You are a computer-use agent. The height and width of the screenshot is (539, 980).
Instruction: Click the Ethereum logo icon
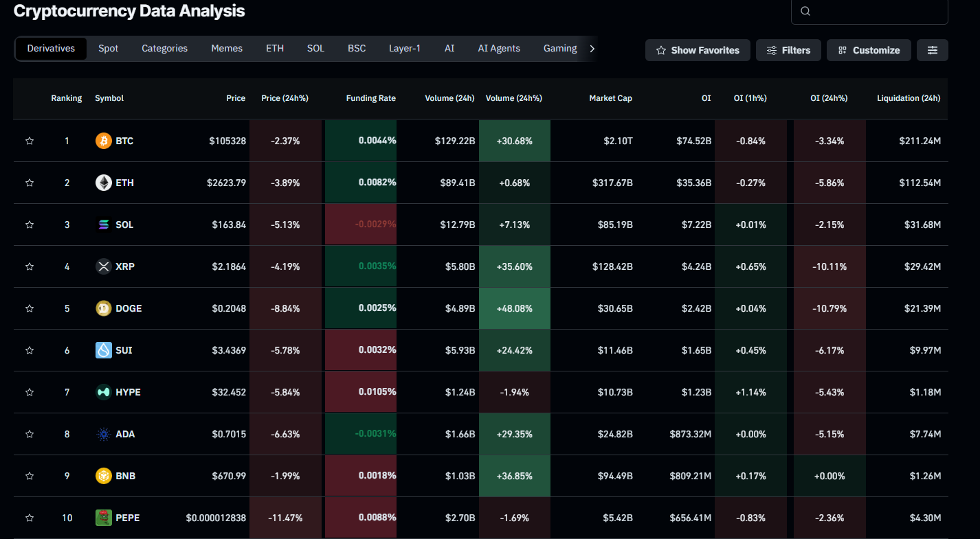[x=104, y=183]
